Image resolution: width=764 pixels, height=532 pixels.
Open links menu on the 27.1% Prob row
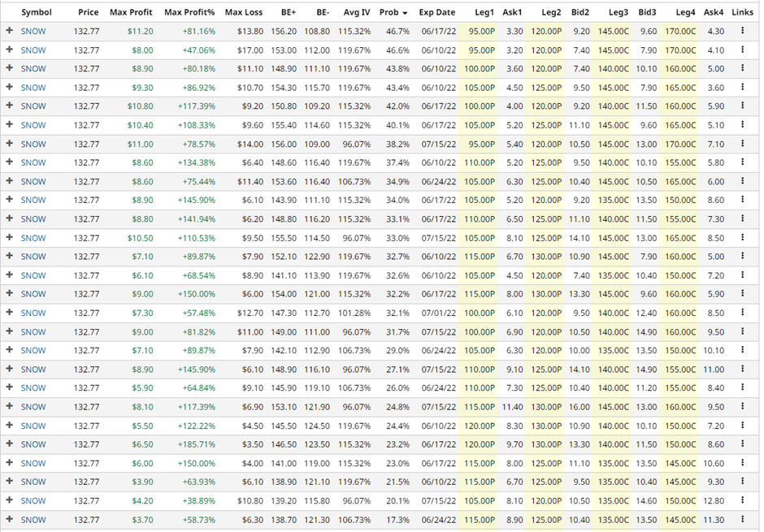[x=742, y=369]
